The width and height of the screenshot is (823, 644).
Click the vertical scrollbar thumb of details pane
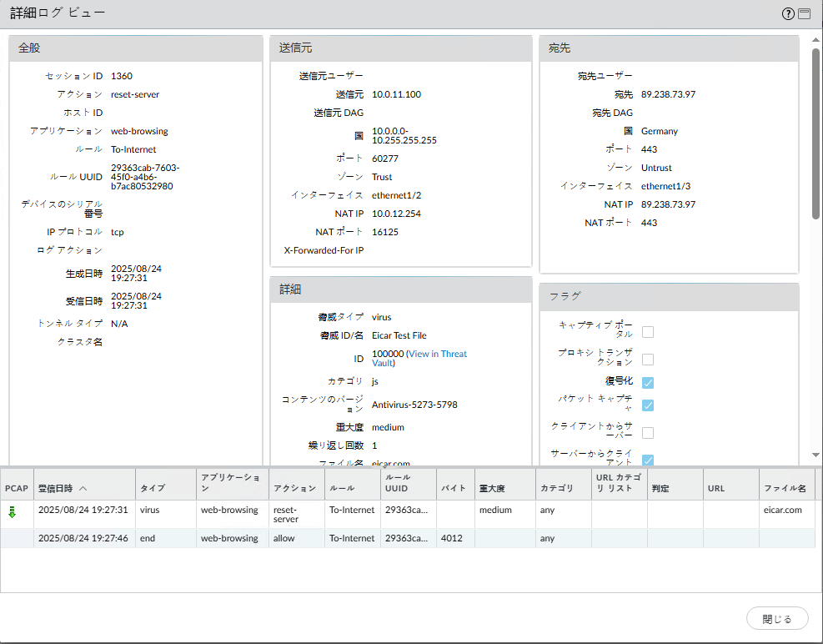815,133
